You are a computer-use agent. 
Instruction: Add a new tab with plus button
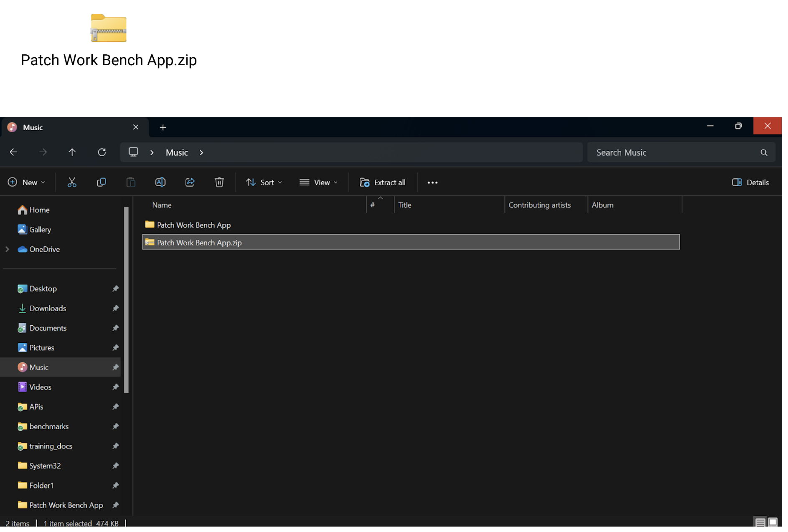[163, 127]
